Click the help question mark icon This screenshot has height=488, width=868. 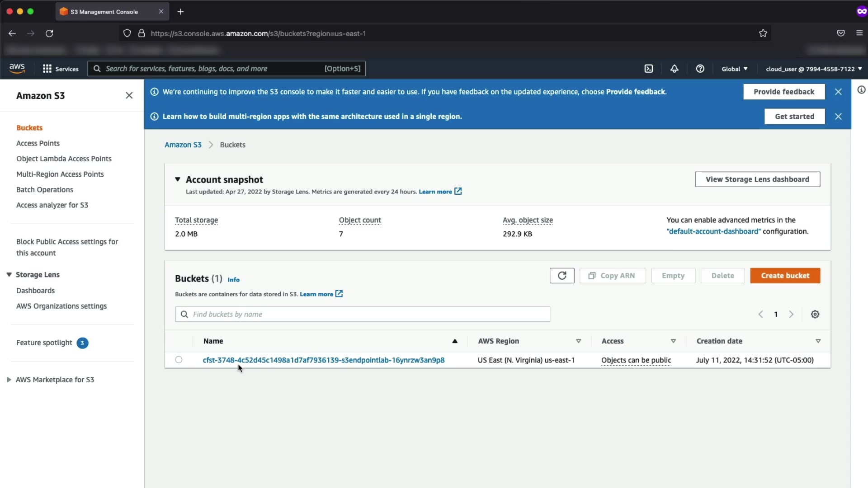point(700,69)
